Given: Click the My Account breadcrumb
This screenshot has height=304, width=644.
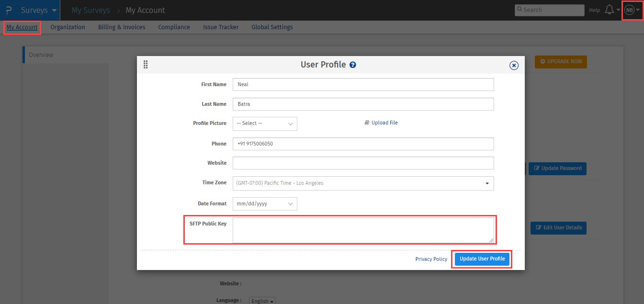Looking at the screenshot, I should tap(146, 10).
